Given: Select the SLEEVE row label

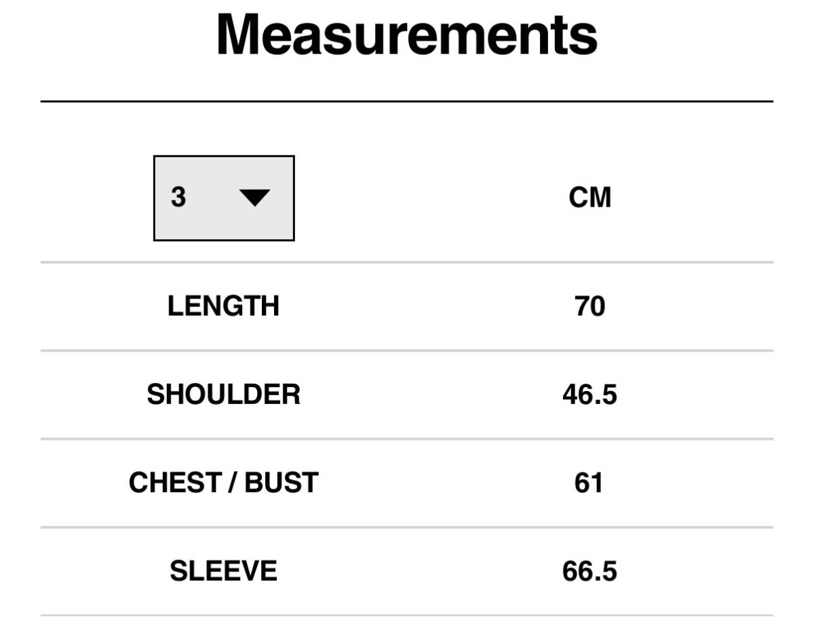Looking at the screenshot, I should (224, 571).
